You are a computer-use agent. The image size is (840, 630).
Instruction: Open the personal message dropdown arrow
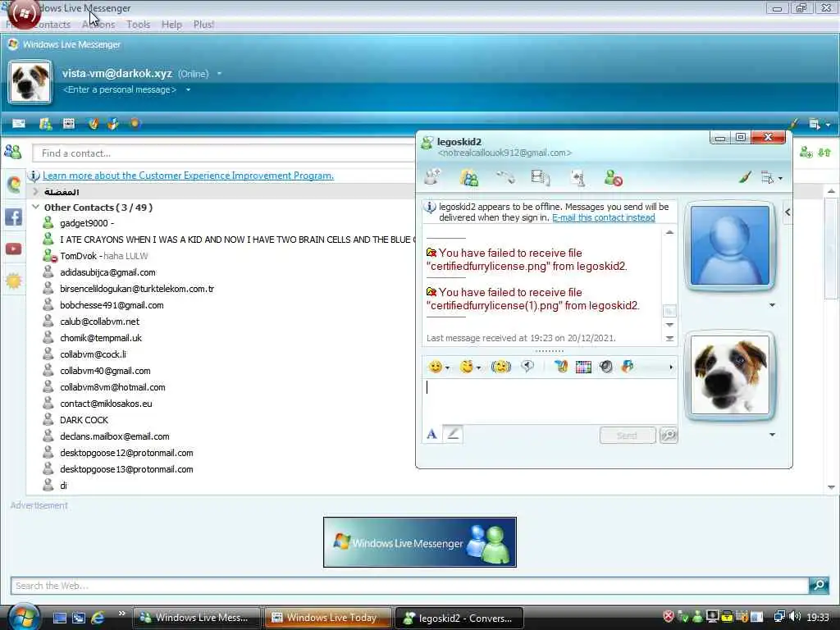tap(188, 90)
